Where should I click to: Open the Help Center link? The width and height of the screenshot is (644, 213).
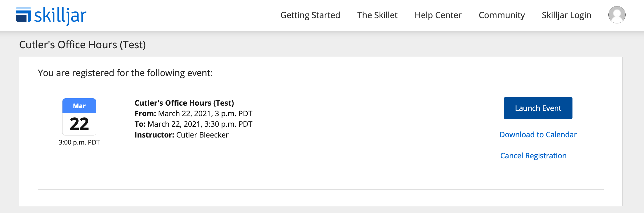(438, 15)
